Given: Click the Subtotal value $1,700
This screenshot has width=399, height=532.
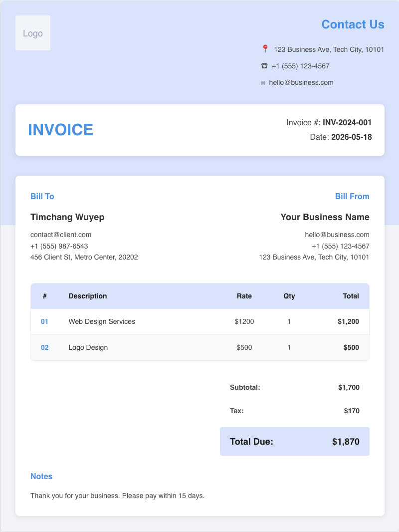Looking at the screenshot, I should point(349,387).
